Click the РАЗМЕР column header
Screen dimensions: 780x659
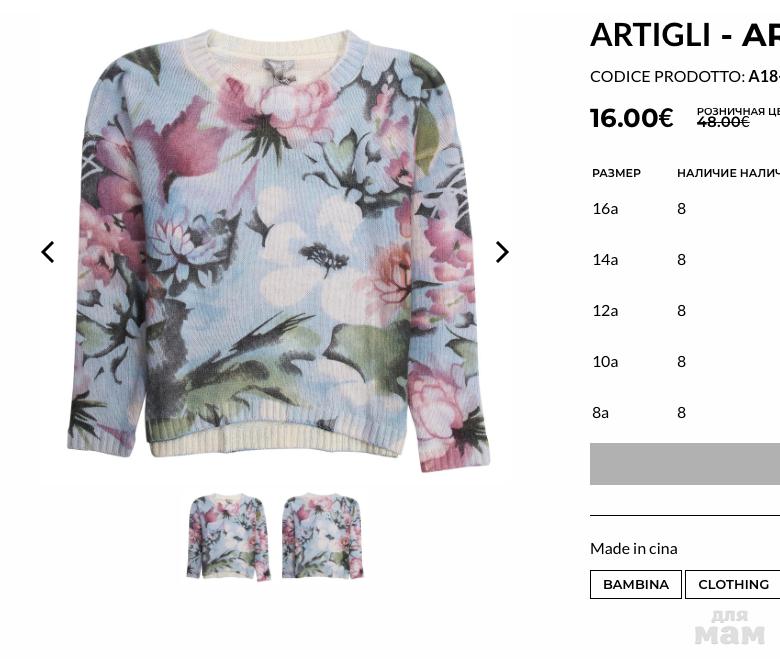[x=616, y=173]
